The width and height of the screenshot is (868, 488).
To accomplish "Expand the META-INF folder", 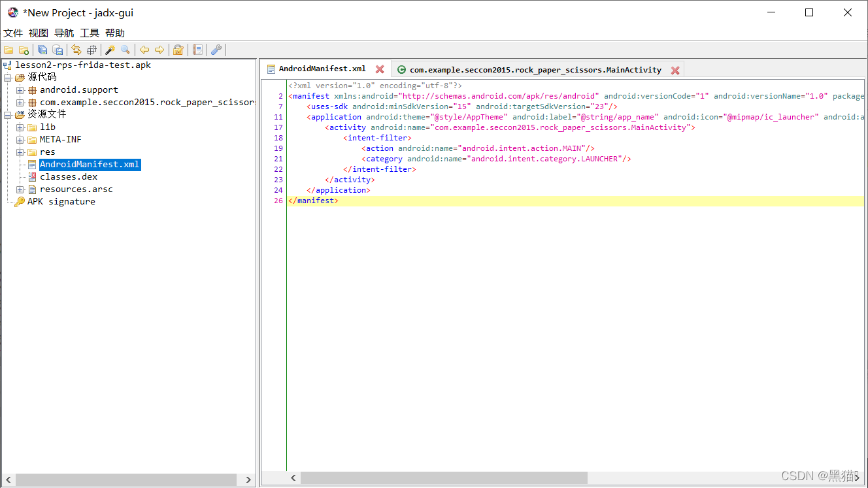I will click(20, 140).
